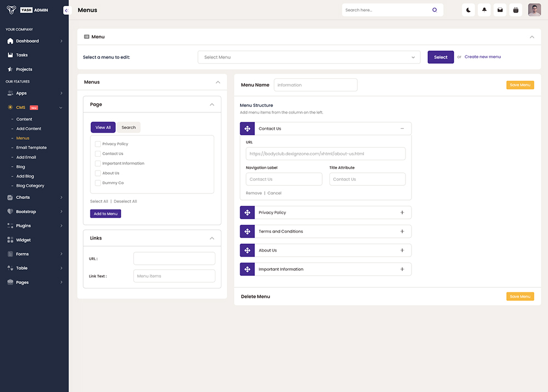Expand the Important Information menu item
548x392 pixels.
pos(402,269)
